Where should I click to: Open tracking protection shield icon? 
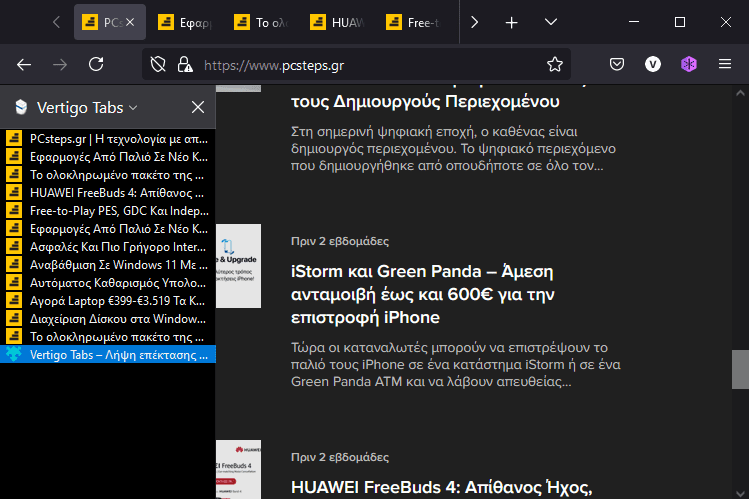pyautogui.click(x=158, y=64)
